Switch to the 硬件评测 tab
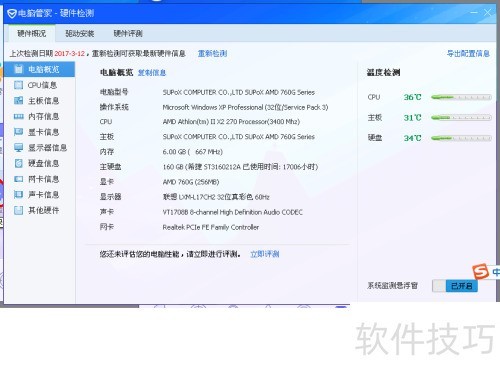Viewport: 500px width, 376px height. tap(128, 33)
